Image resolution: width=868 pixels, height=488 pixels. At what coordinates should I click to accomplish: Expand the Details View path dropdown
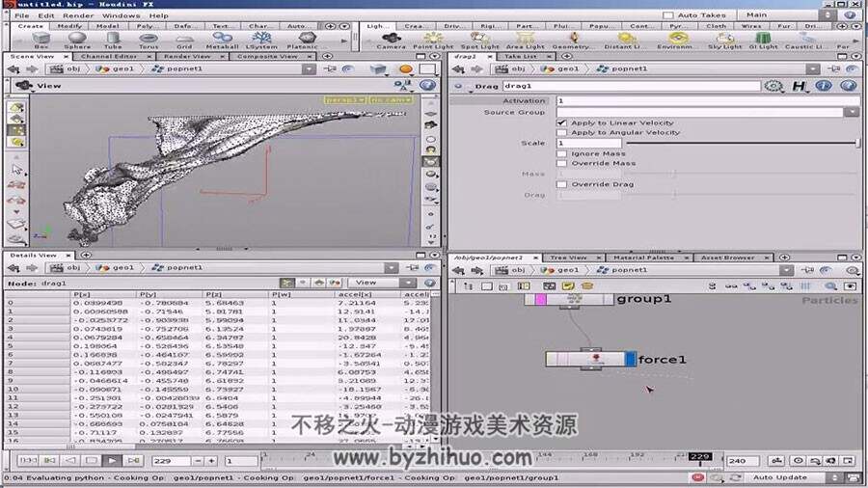[392, 268]
